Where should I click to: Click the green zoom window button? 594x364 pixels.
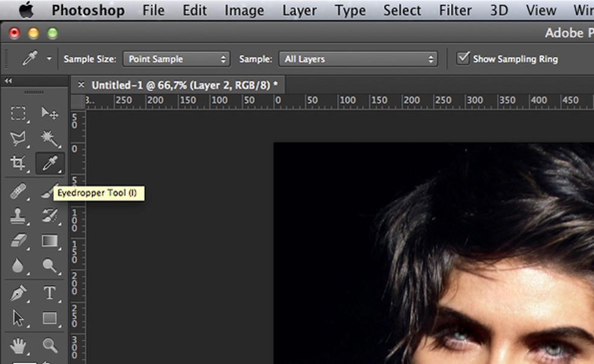53,33
